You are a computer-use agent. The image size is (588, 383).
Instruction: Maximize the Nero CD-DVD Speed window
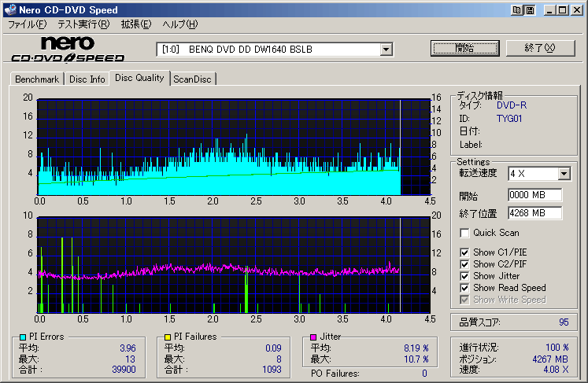(563, 10)
